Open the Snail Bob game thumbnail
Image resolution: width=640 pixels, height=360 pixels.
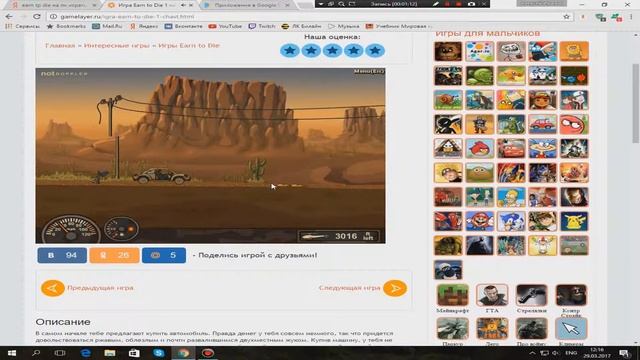click(x=448, y=100)
